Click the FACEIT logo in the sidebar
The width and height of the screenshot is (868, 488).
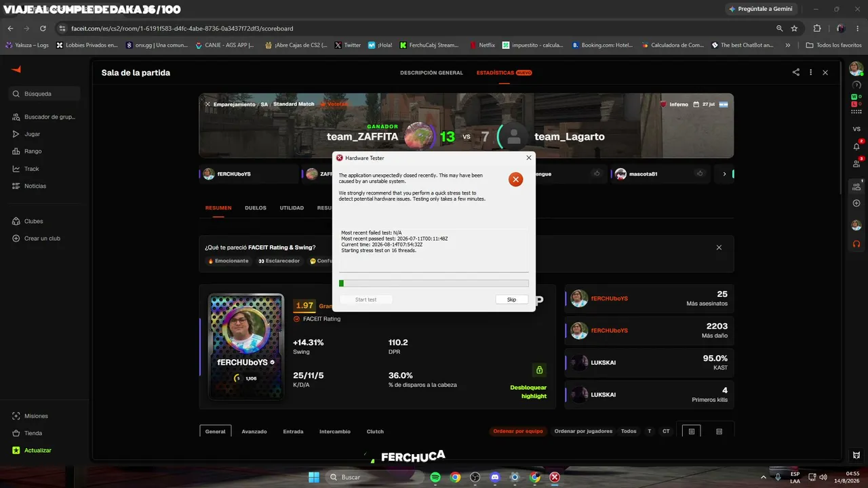click(x=16, y=70)
